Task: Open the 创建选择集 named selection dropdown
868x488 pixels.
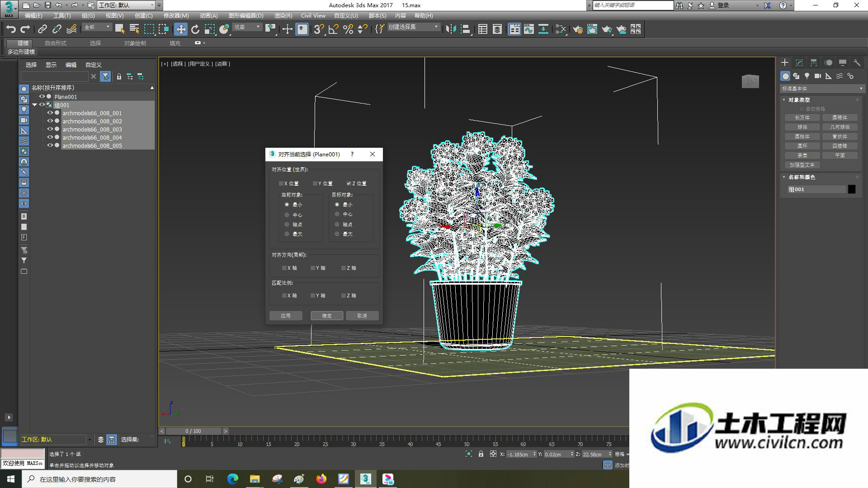Action: (414, 27)
